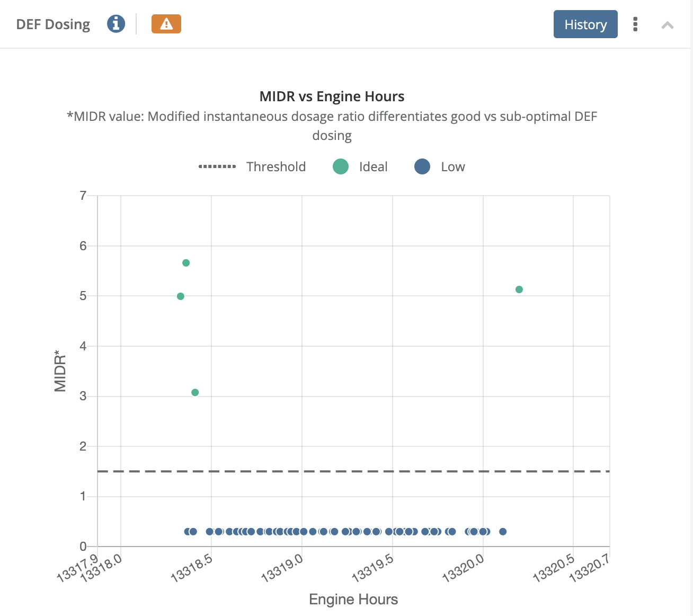693x616 pixels.
Task: Toggle the Threshold legend series
Action: coord(276,167)
